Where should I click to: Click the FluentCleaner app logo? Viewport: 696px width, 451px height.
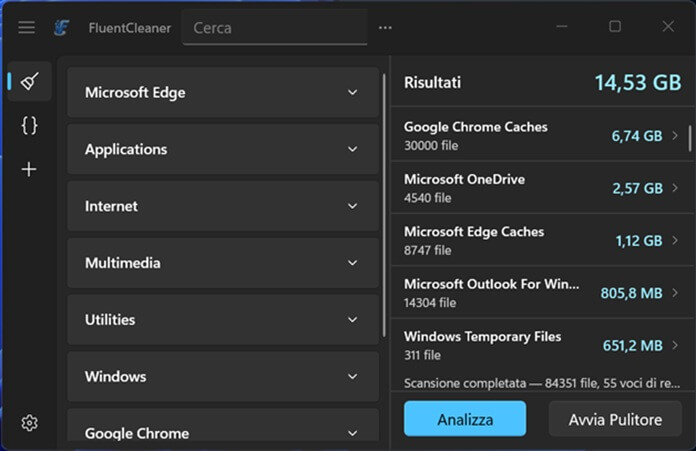61,28
